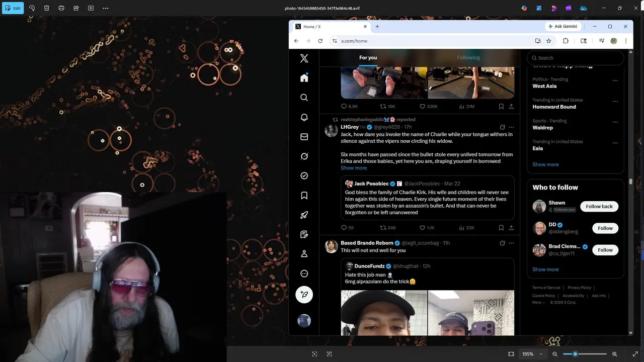The height and width of the screenshot is (362, 644).
Task: Open Photos viewer more options ellipsis
Action: click(105, 8)
